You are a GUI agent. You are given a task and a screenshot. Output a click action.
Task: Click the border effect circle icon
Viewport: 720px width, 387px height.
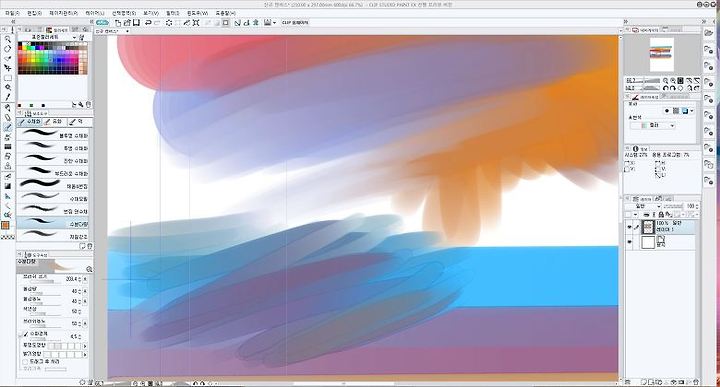[667, 111]
